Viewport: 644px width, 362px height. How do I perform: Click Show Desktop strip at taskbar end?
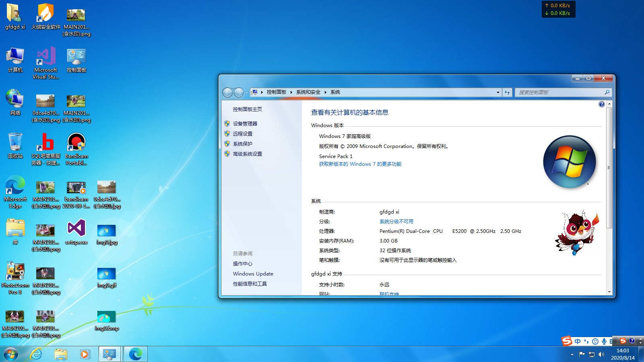tap(641, 354)
